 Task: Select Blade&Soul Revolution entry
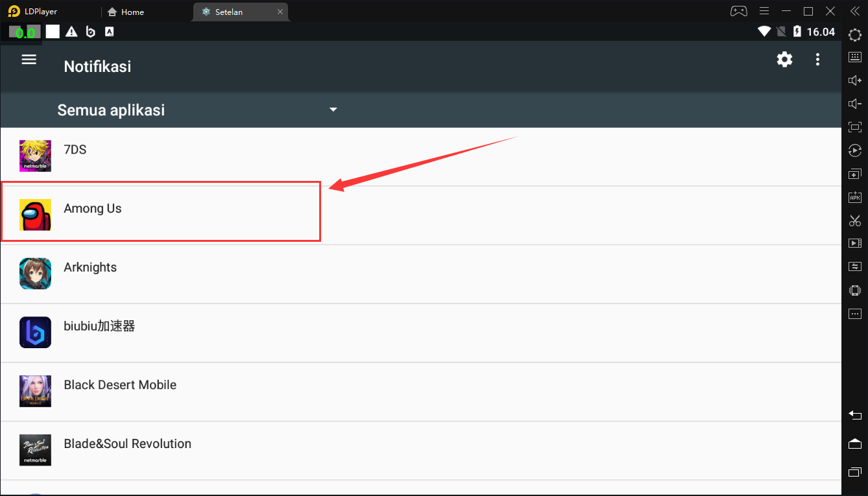tap(420, 451)
